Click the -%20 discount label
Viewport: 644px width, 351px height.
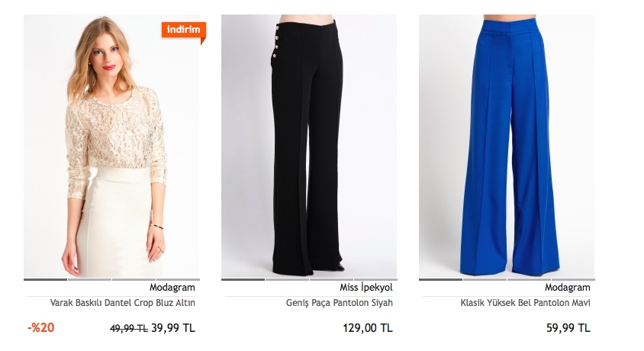pos(40,327)
